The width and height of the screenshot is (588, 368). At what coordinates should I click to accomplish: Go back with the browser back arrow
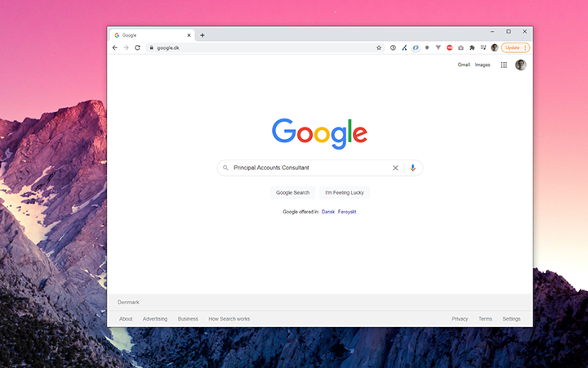click(x=115, y=47)
